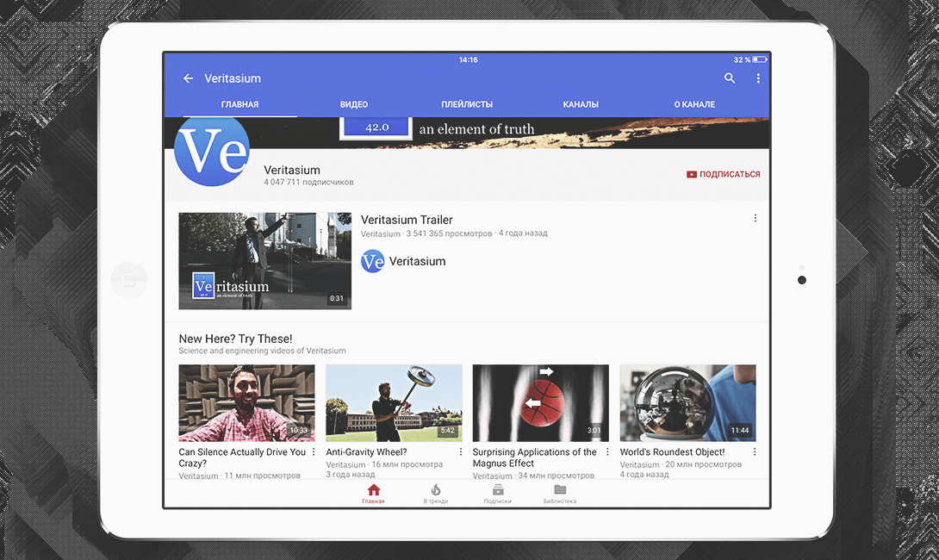Tap the battery indicator in status bar
The image size is (939, 560).
(x=760, y=60)
